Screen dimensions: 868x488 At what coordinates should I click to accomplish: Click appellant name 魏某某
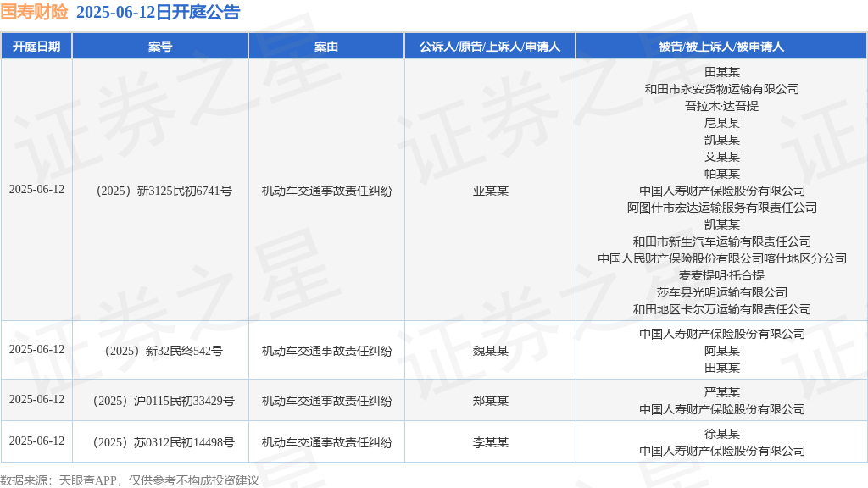click(x=491, y=351)
